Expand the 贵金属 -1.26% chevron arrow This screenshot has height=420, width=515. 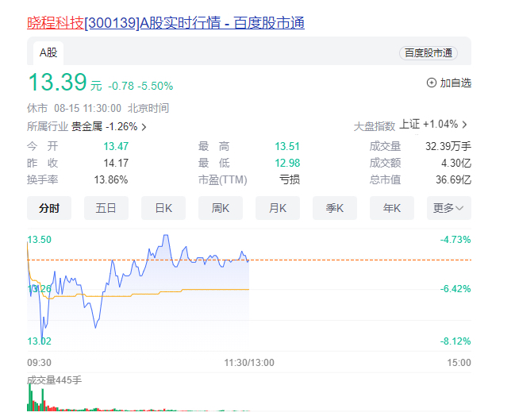tap(144, 127)
